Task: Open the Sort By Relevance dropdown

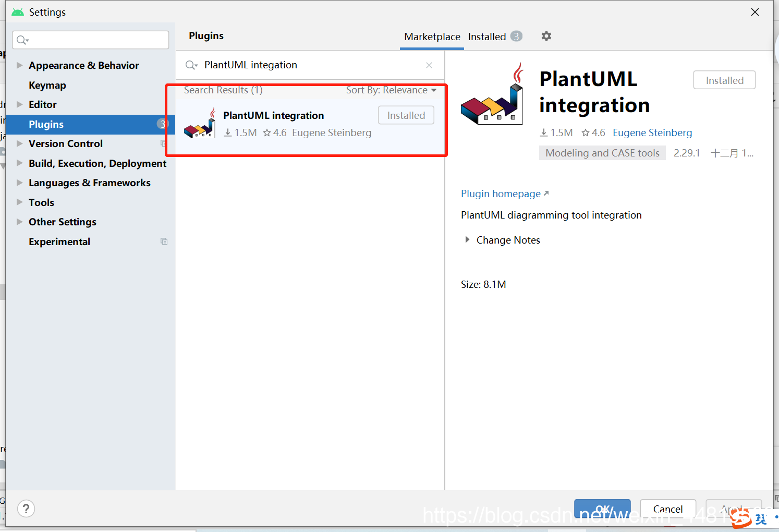Action: pyautogui.click(x=391, y=90)
